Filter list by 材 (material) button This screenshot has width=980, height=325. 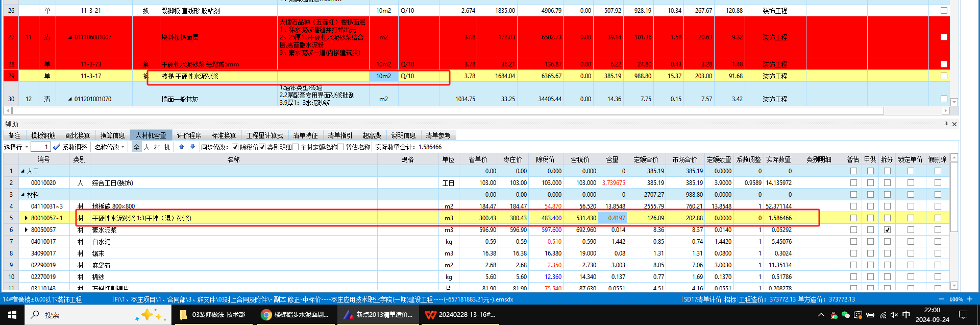pyautogui.click(x=157, y=147)
